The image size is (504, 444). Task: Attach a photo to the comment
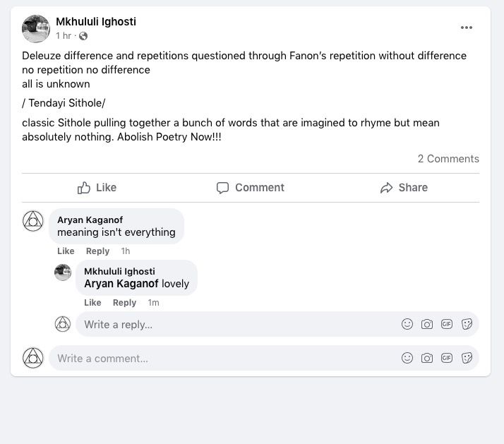(x=427, y=358)
